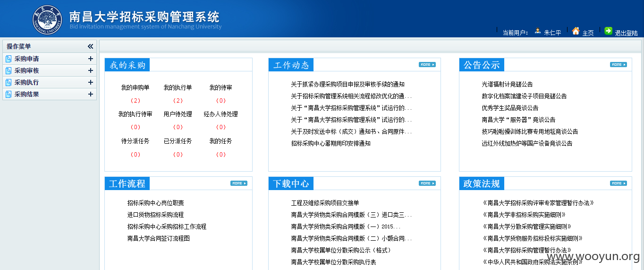Click the user name 朱仁平
The width and height of the screenshot is (644, 270).
tap(552, 33)
